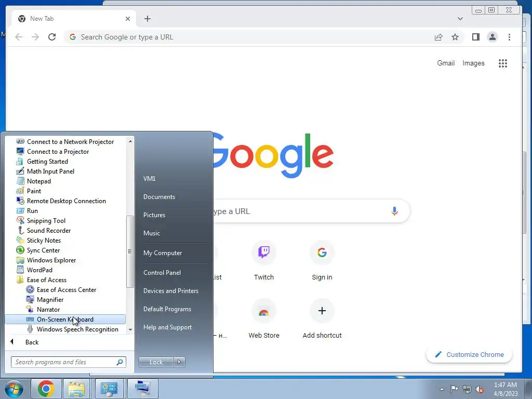Reload the page in Chrome

[x=52, y=37]
